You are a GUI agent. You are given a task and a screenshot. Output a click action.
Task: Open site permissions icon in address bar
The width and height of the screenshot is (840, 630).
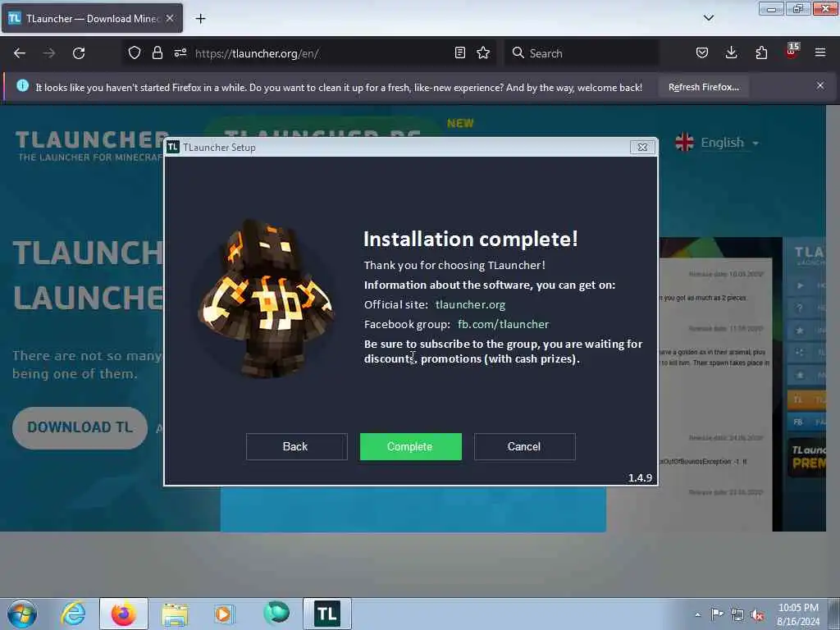(x=180, y=52)
